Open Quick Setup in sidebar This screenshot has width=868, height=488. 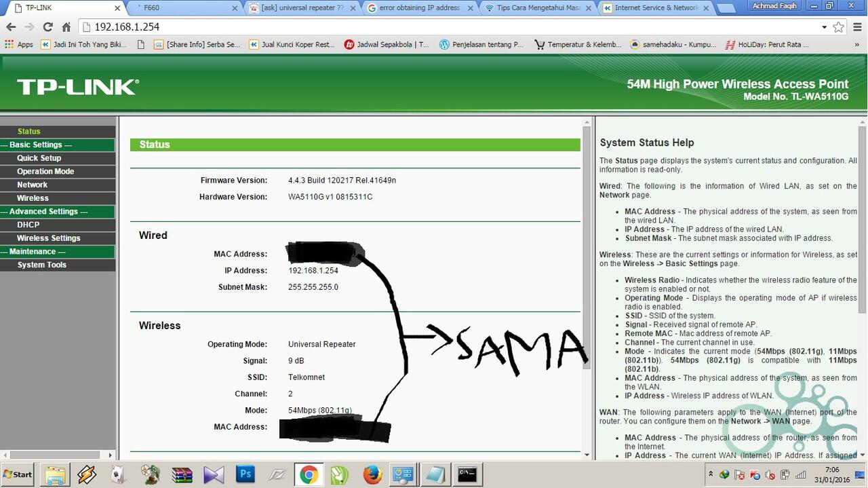coord(39,158)
